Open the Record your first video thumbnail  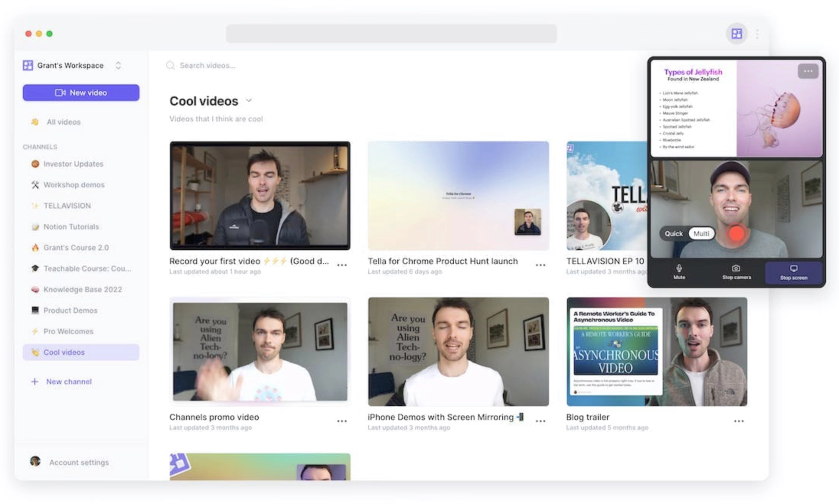coord(260,196)
